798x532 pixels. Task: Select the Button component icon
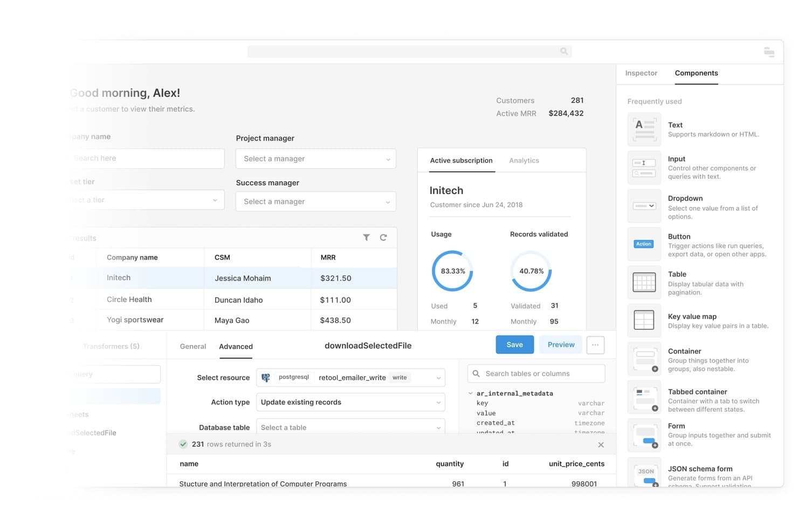[644, 244]
